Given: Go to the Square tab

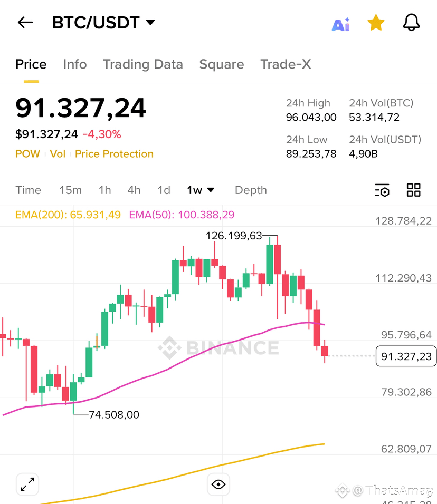Looking at the screenshot, I should (221, 64).
